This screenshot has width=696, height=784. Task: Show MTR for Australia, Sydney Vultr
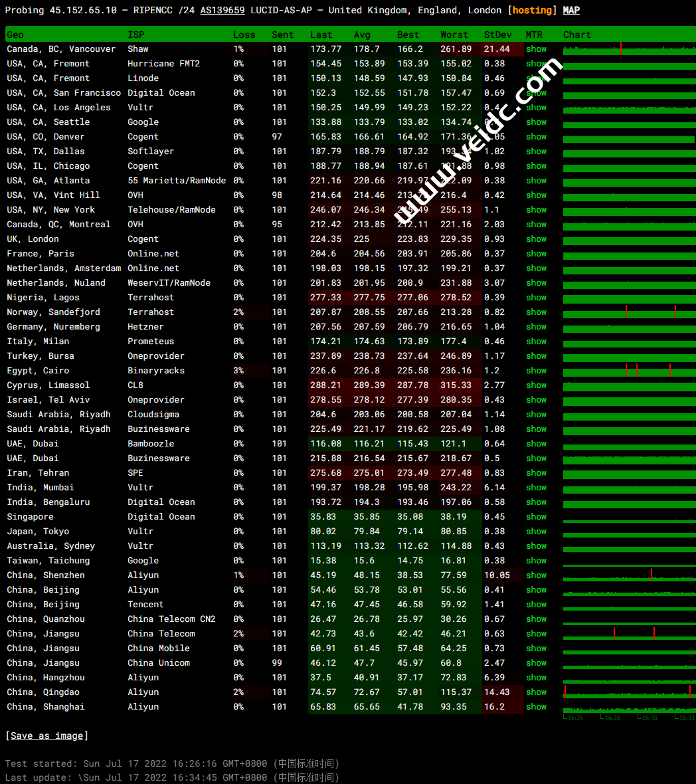click(536, 546)
